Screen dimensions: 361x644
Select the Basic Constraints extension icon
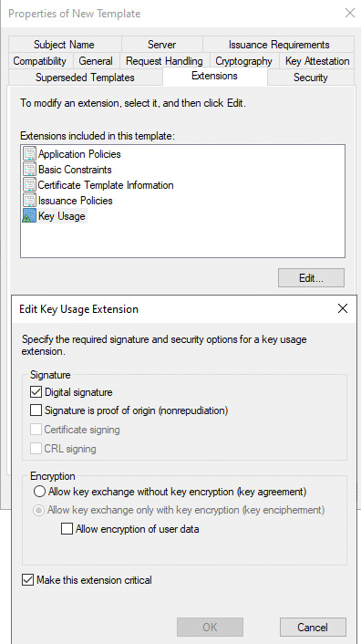[x=29, y=170]
